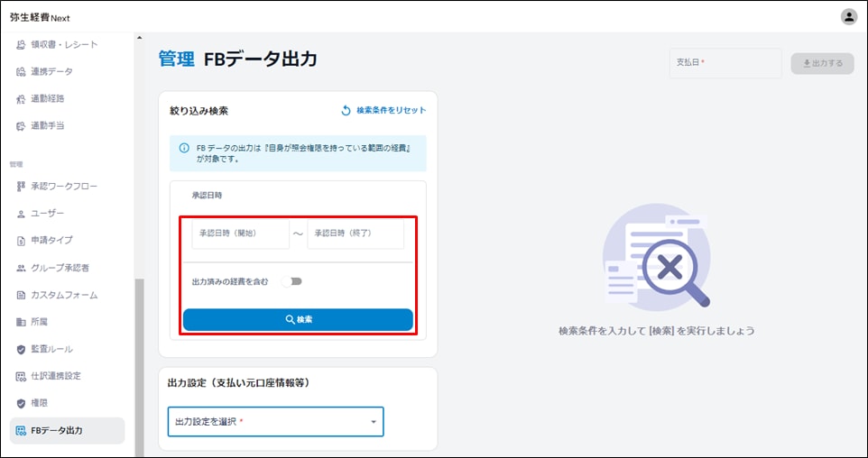Click the カスタムフォーム form icon
The width and height of the screenshot is (868, 458).
(21, 296)
